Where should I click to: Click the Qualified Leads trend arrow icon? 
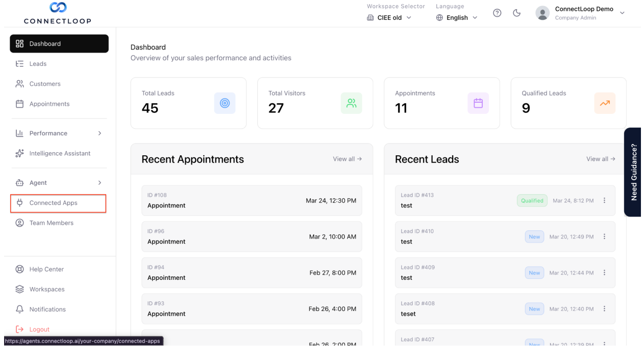coord(605,103)
